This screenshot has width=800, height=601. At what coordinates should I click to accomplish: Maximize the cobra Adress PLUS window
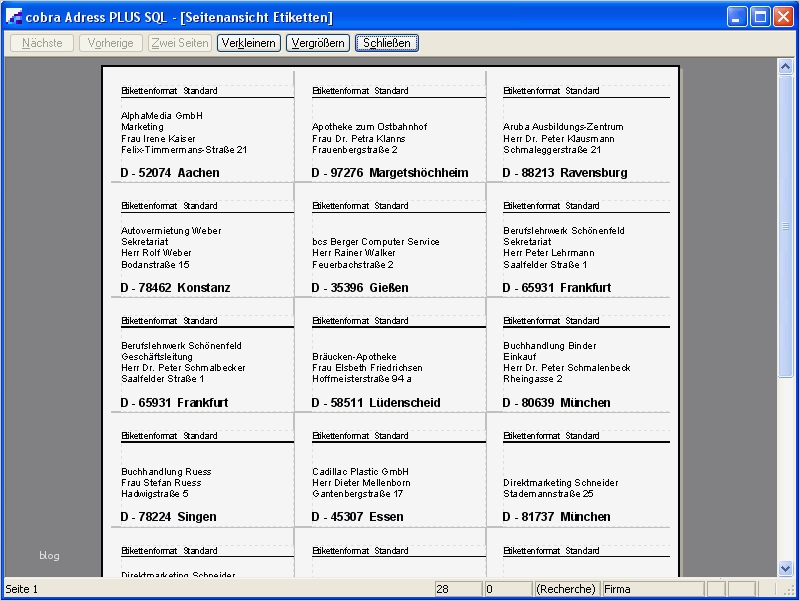tap(760, 17)
